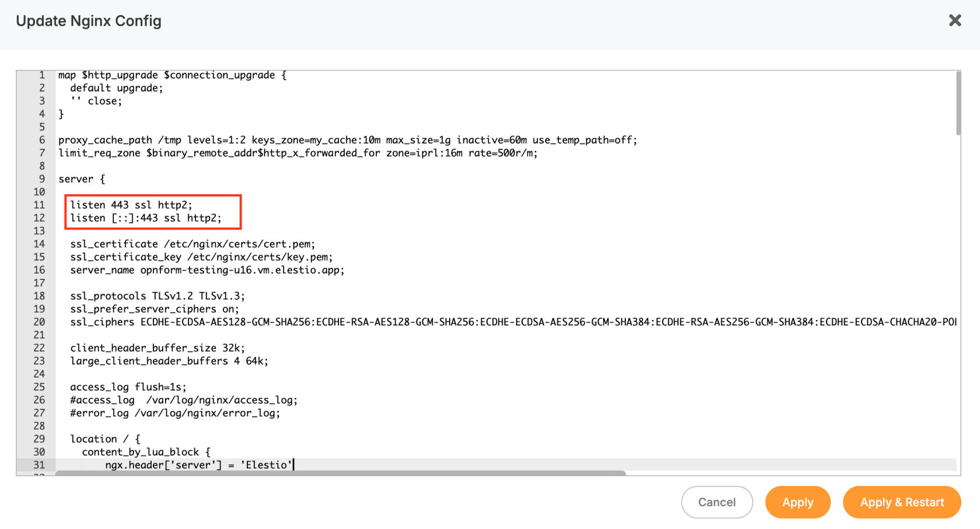Click the highlighted 'listen [::]:443 ssl http2;' line

(146, 218)
